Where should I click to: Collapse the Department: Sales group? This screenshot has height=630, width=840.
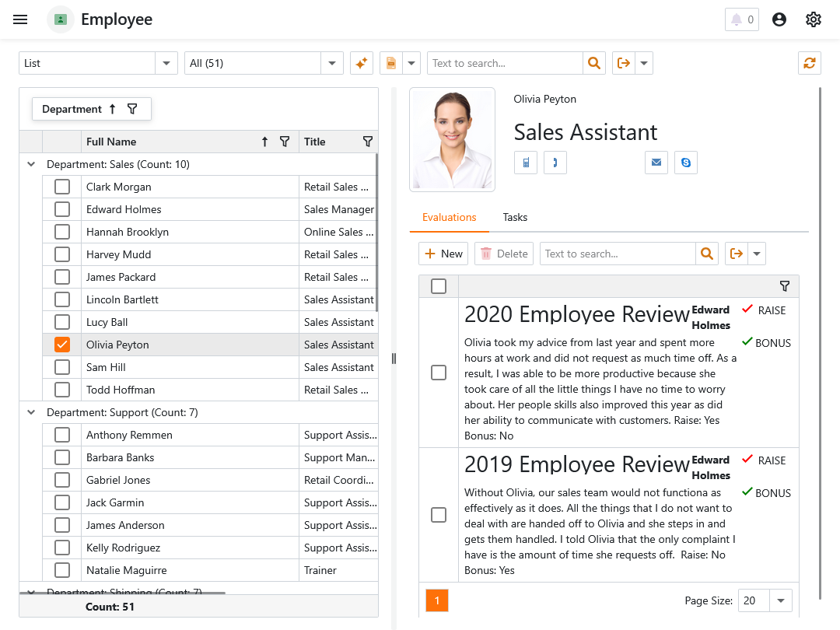coord(31,164)
